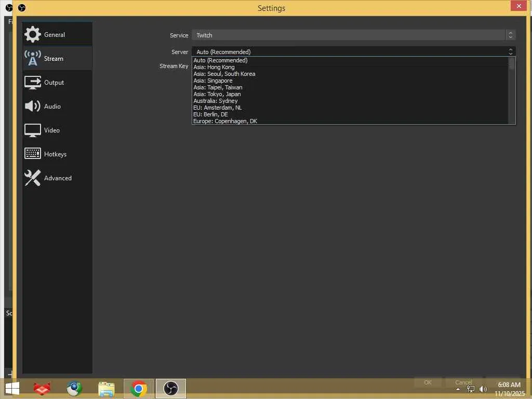Viewport: 532px width, 399px height.
Task: Open the Output settings icon
Action: coord(33,83)
